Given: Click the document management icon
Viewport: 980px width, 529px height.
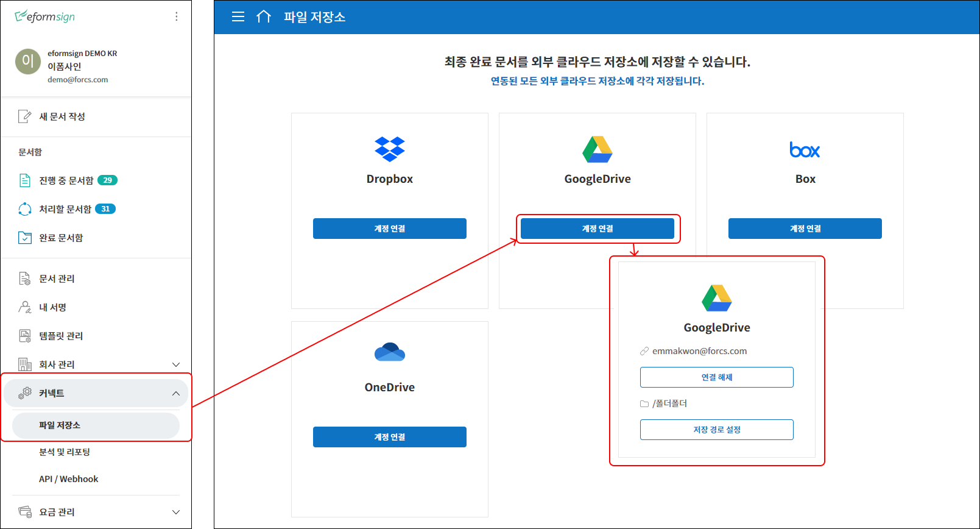Looking at the screenshot, I should click(25, 279).
